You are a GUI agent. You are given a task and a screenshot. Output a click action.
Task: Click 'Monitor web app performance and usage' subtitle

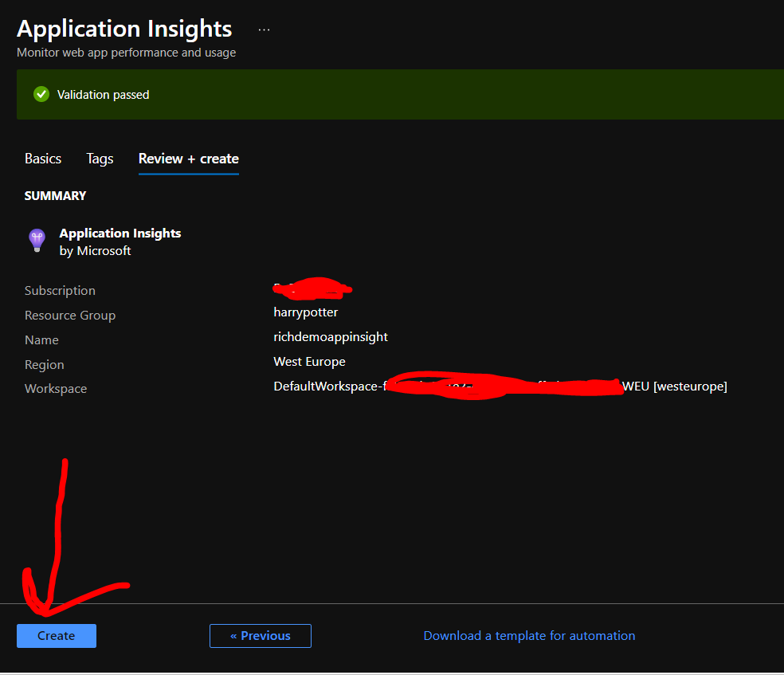pyautogui.click(x=126, y=53)
